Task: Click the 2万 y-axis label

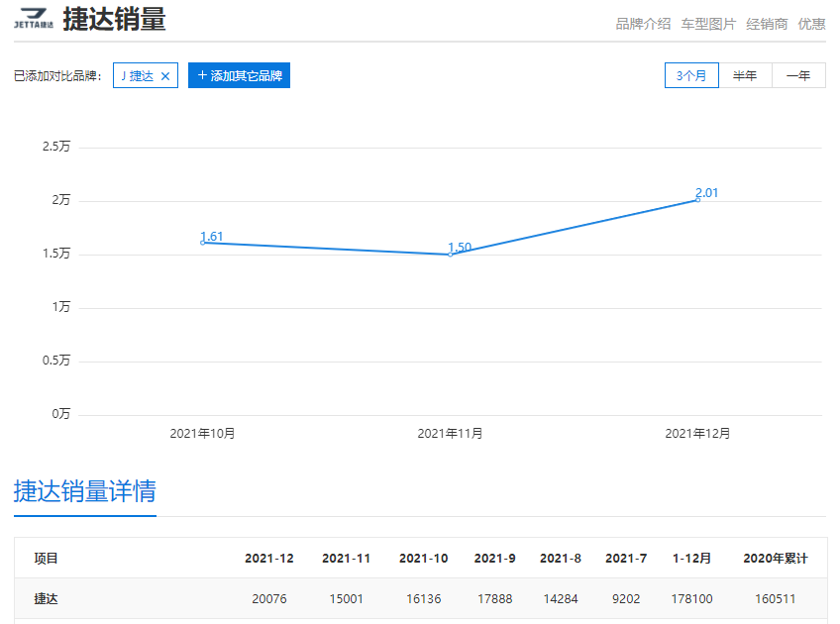Action: pos(61,200)
